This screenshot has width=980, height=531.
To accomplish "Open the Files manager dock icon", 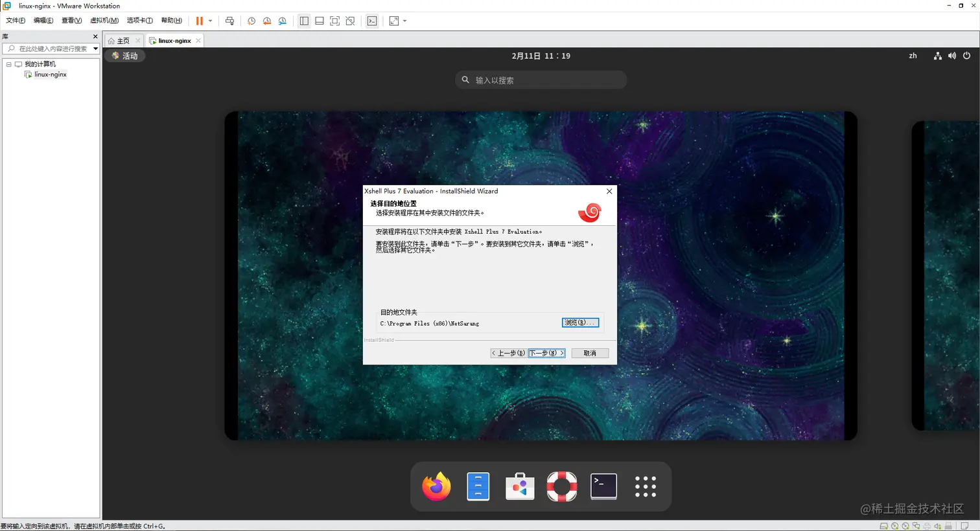I will tap(478, 486).
